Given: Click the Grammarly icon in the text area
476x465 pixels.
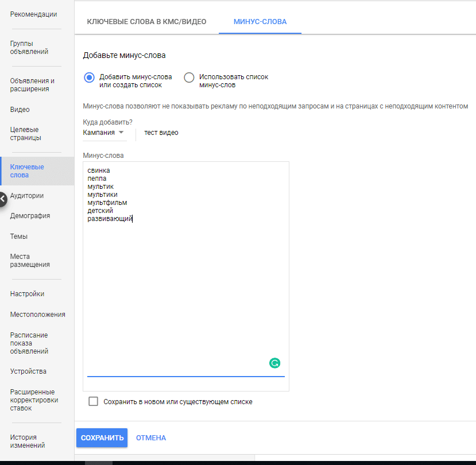Looking at the screenshot, I should coord(274,363).
